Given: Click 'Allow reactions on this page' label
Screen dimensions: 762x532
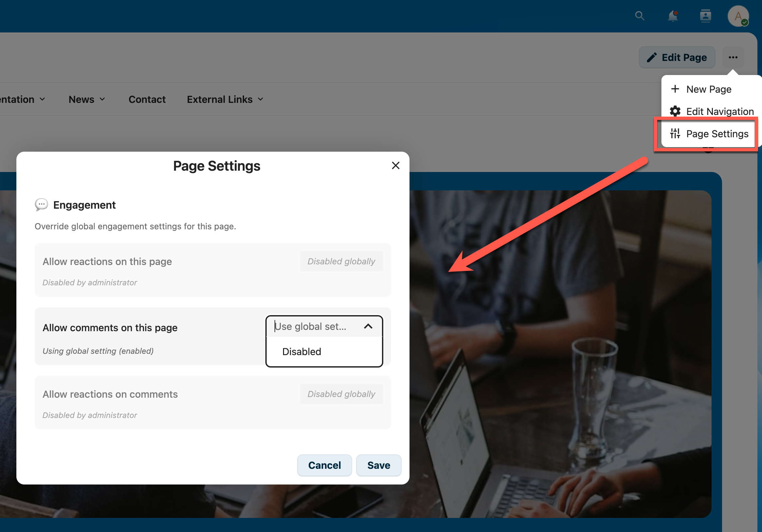Looking at the screenshot, I should point(107,261).
